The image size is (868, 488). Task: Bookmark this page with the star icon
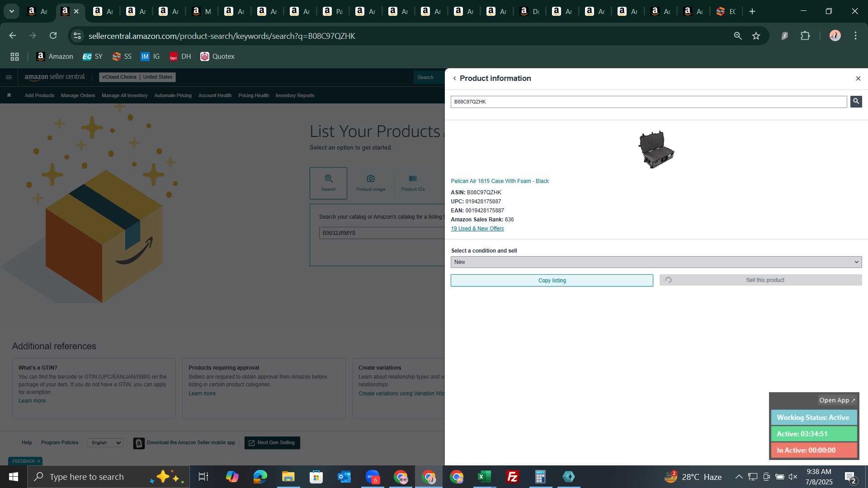coord(756,36)
